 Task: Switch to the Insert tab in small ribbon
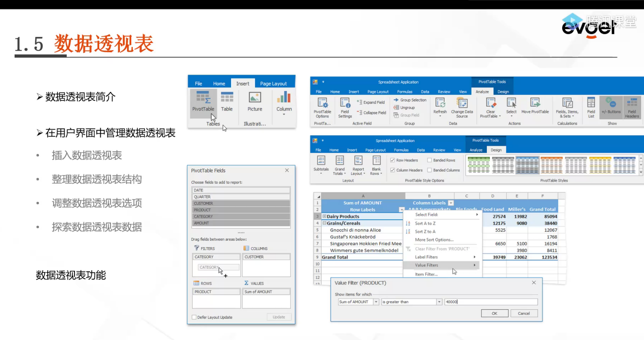coord(243,83)
